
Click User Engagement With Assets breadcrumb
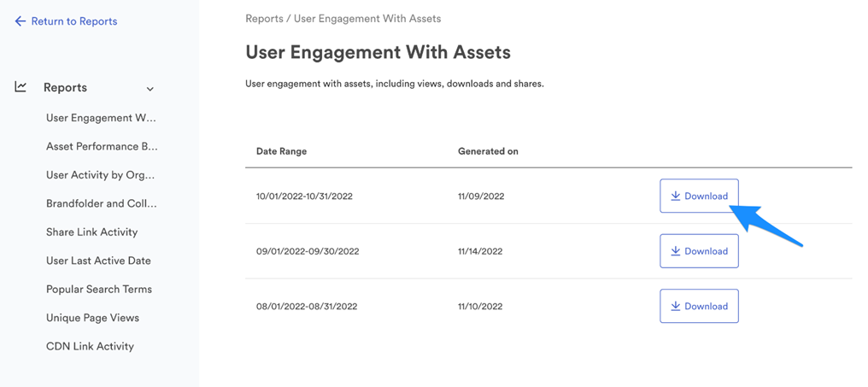click(367, 19)
